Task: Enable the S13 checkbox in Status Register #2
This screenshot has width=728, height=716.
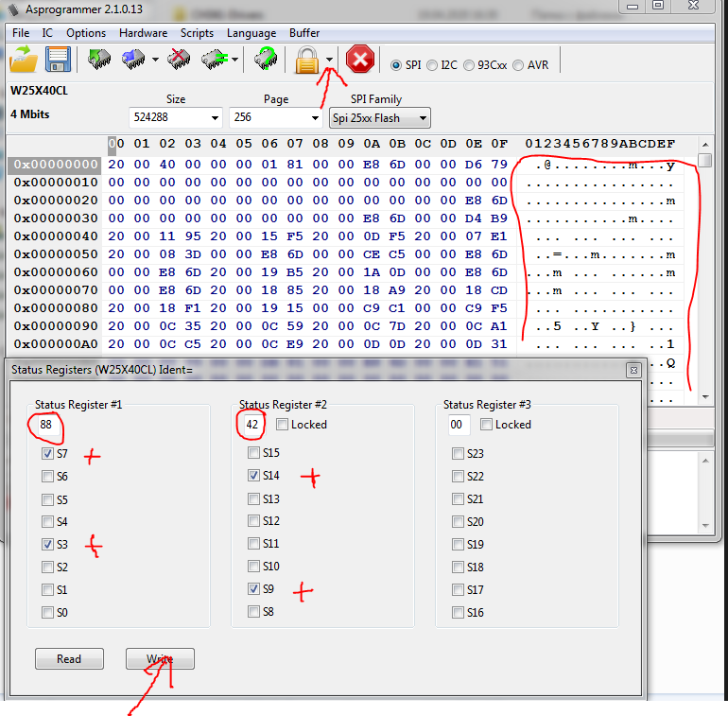Action: coord(253,499)
